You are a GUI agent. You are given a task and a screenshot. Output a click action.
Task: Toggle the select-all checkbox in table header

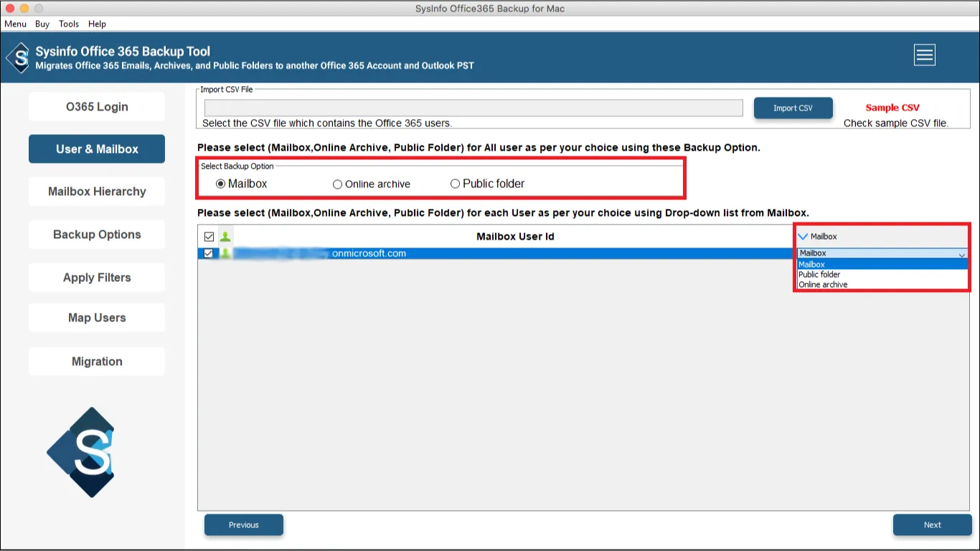pyautogui.click(x=209, y=236)
